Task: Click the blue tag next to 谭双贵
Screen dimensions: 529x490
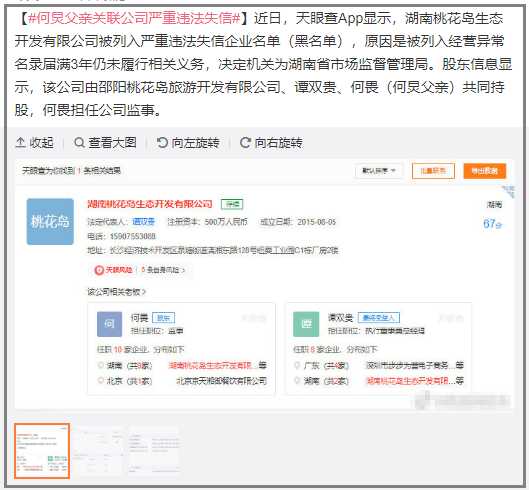Action: [x=379, y=318]
